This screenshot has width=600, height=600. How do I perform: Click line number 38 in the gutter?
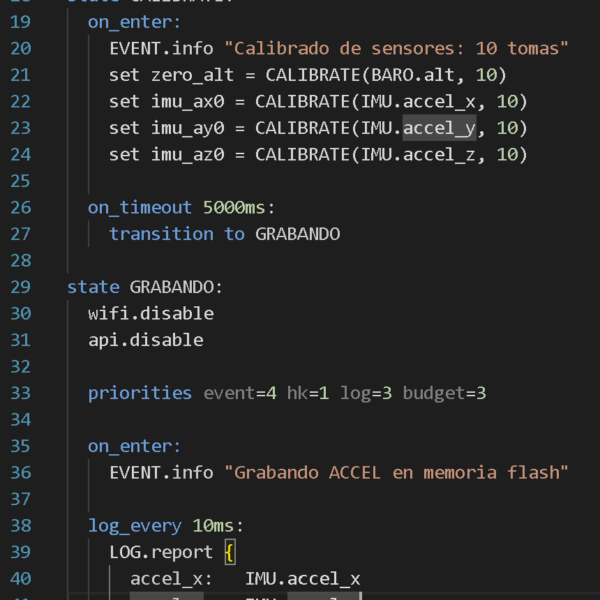point(20,526)
